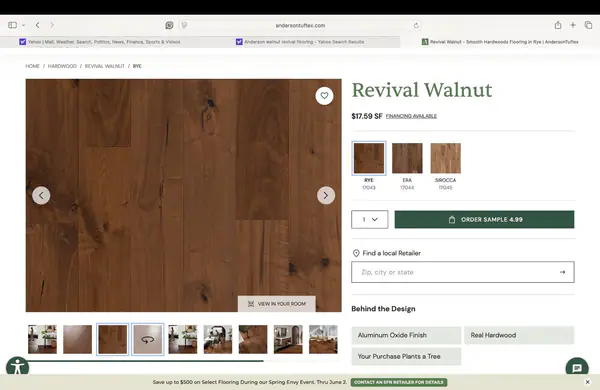Click the privacy shield icon
Viewport: 600px width, 390px height.
[184, 25]
